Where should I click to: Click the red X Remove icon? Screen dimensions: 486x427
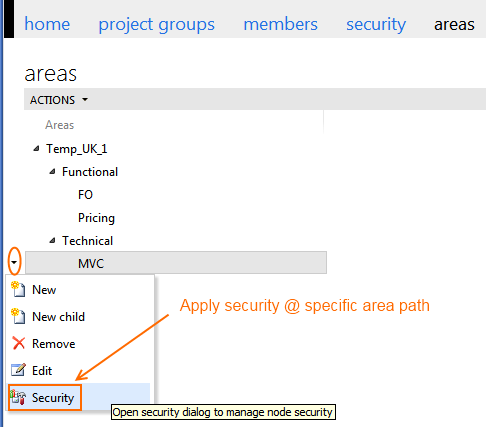tap(19, 343)
